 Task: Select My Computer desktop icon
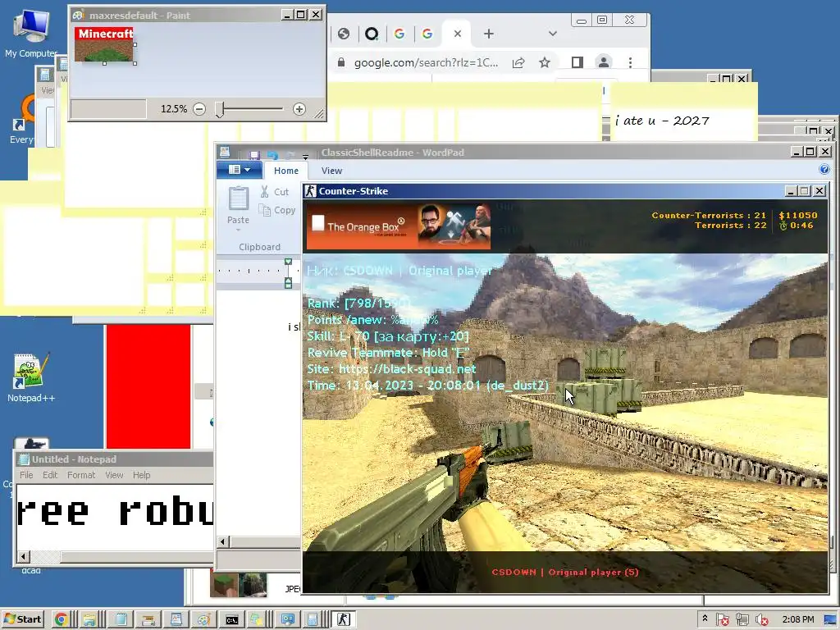(x=31, y=33)
